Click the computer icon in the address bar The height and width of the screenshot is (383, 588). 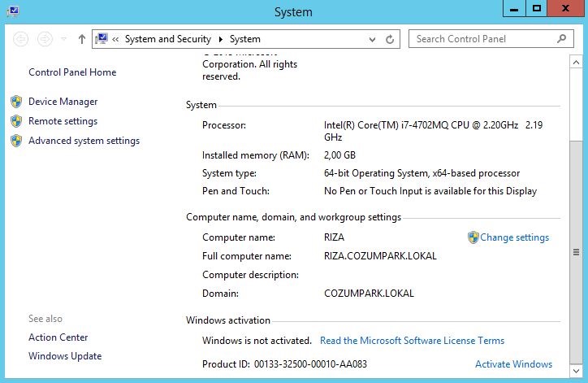(x=102, y=39)
